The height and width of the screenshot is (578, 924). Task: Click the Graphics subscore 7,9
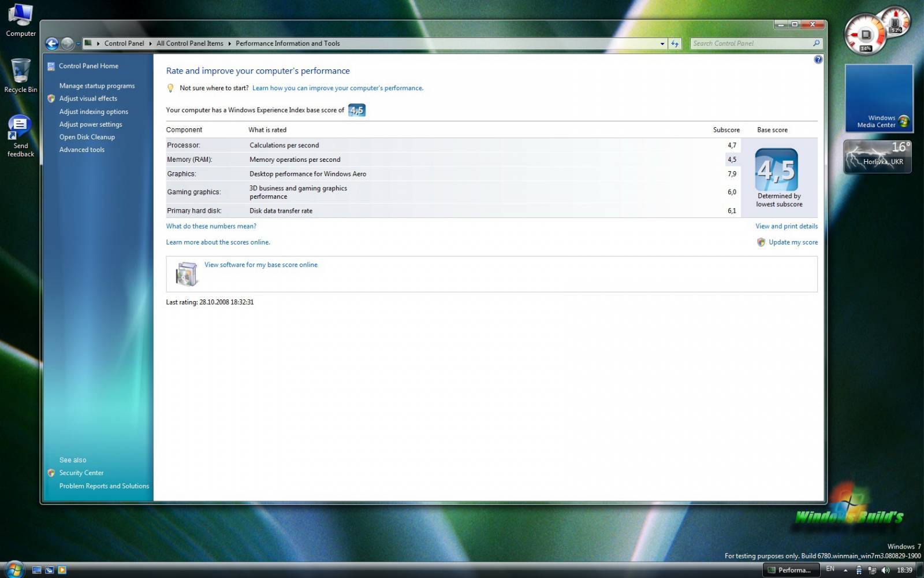(732, 174)
